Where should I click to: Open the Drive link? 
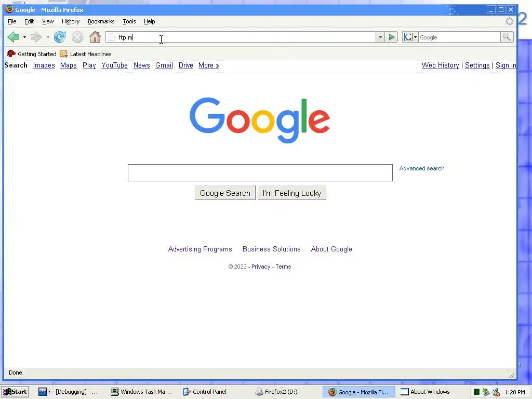[186, 65]
